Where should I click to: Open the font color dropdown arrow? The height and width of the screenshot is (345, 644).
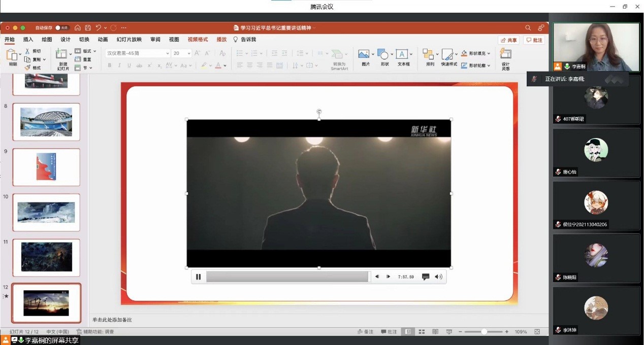coord(226,65)
